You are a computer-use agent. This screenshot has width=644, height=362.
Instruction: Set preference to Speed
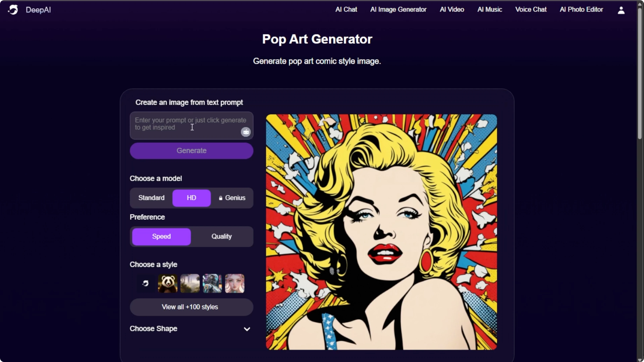[162, 237]
